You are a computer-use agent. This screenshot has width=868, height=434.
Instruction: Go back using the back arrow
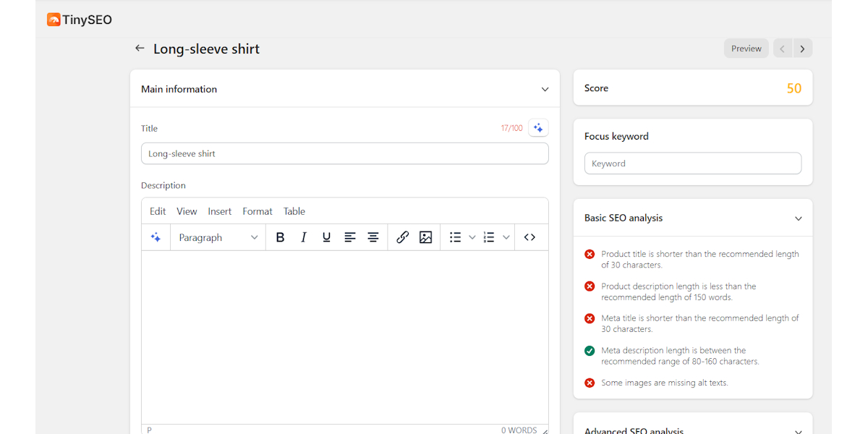point(139,48)
